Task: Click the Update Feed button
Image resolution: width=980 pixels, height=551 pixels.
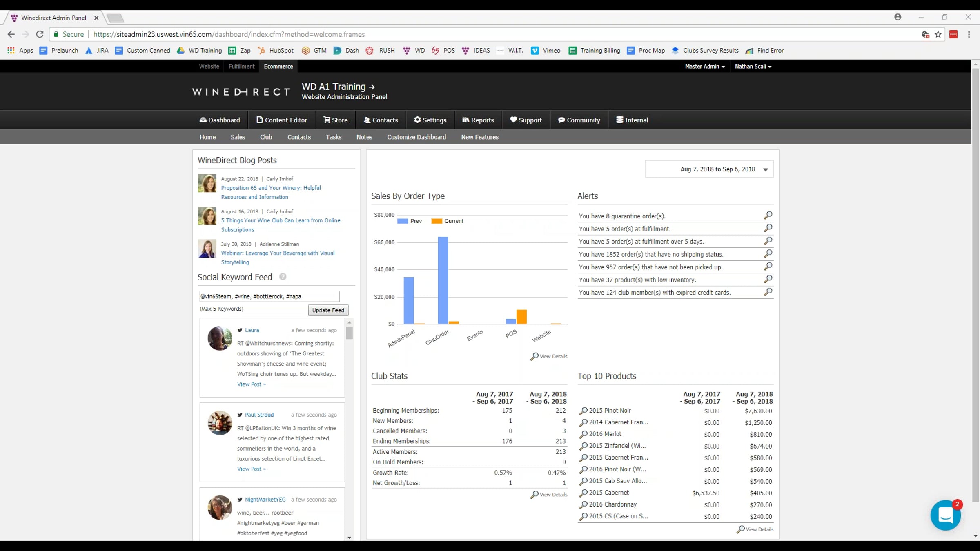Action: point(328,310)
